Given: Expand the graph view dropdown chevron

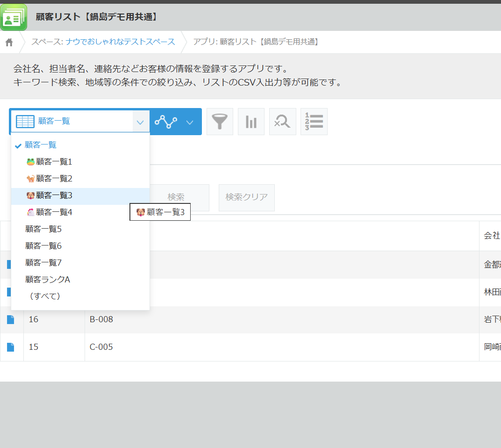Looking at the screenshot, I should tap(190, 122).
